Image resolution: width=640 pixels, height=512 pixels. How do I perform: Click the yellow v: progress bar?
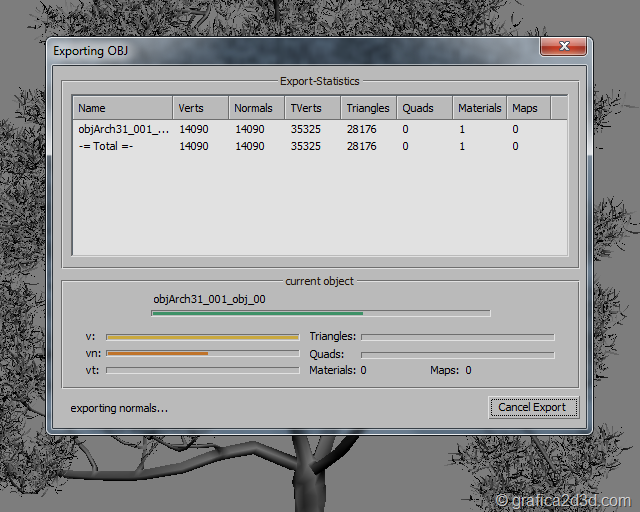[x=203, y=337]
